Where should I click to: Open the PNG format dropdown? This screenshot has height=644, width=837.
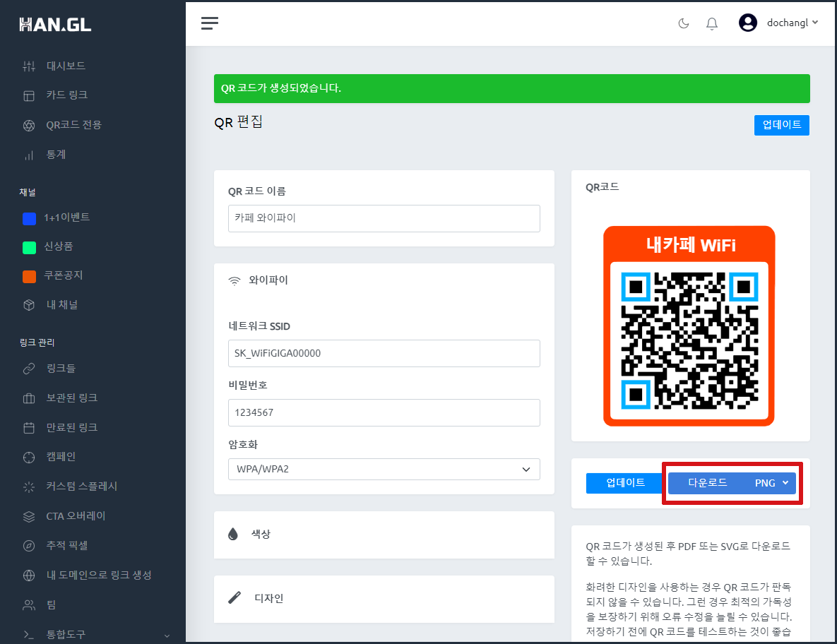[x=771, y=483]
